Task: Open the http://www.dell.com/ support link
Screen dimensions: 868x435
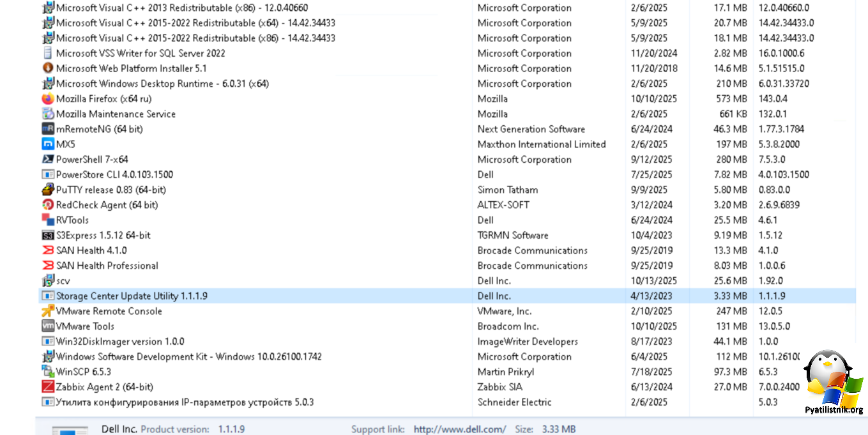Action: click(x=459, y=429)
